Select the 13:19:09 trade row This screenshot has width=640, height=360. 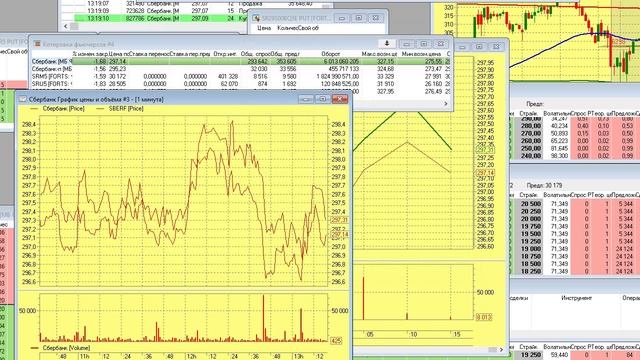[x=161, y=11]
